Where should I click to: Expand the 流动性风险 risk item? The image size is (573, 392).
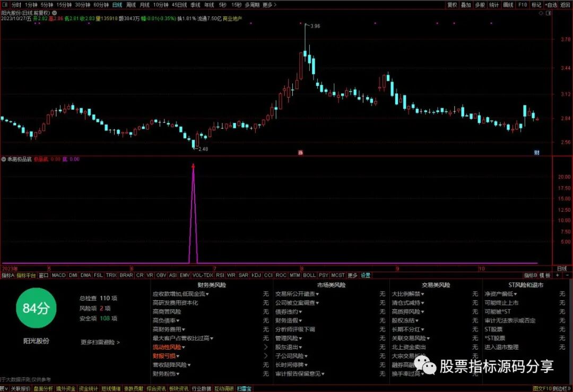click(169, 347)
